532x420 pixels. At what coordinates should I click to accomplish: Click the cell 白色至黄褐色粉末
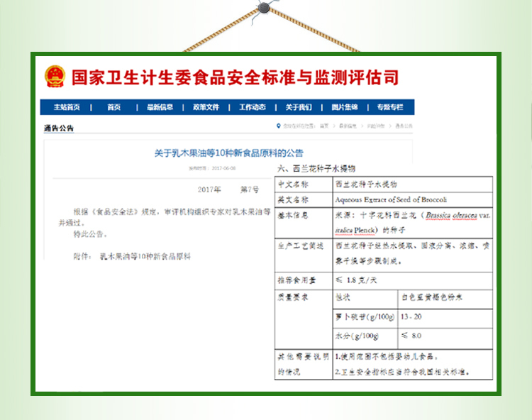click(x=445, y=299)
